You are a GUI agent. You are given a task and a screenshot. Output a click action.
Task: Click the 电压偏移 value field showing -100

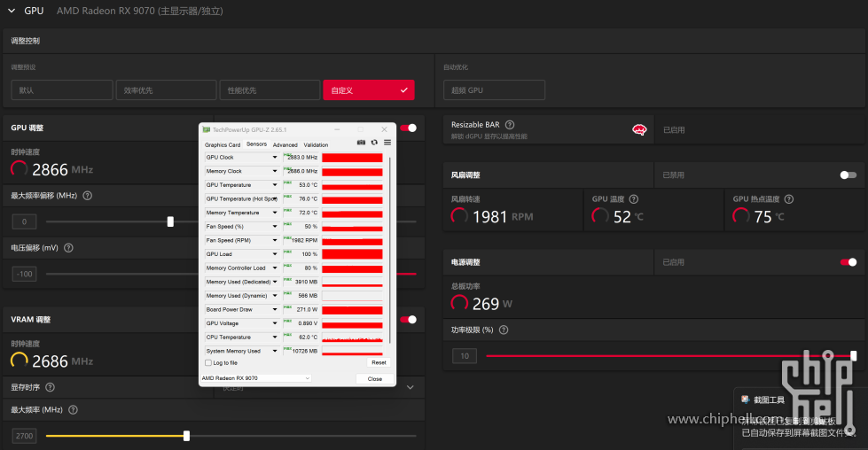click(x=24, y=274)
